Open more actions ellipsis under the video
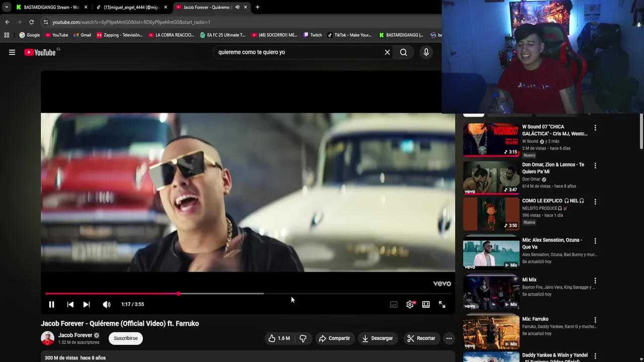This screenshot has height=362, width=644. pyautogui.click(x=449, y=338)
